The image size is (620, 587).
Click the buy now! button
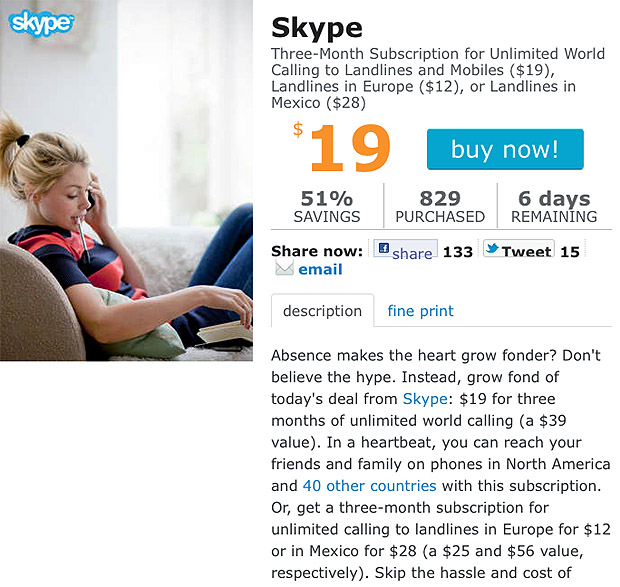point(505,149)
